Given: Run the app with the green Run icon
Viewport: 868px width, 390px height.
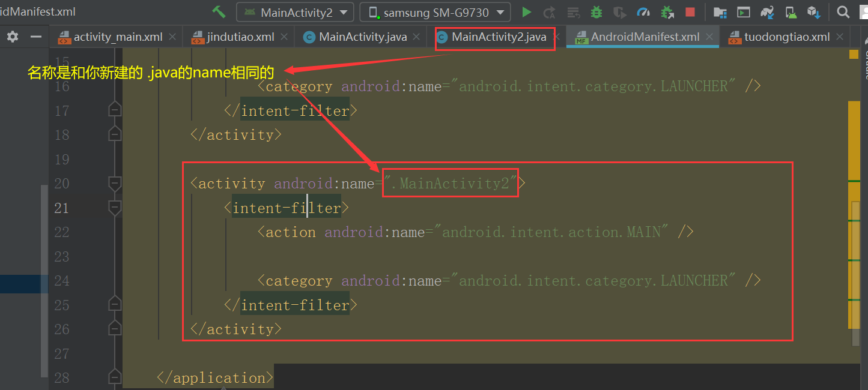Looking at the screenshot, I should pos(526,11).
